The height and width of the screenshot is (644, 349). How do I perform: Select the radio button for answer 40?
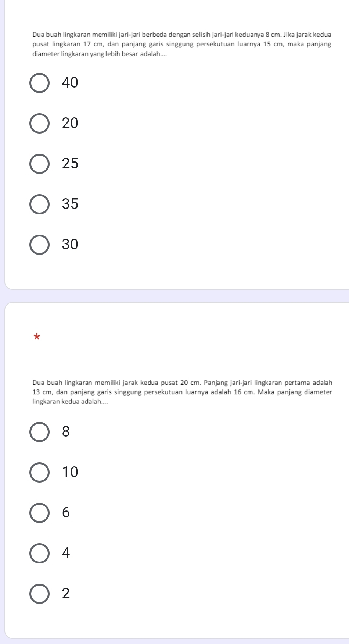[x=39, y=83]
